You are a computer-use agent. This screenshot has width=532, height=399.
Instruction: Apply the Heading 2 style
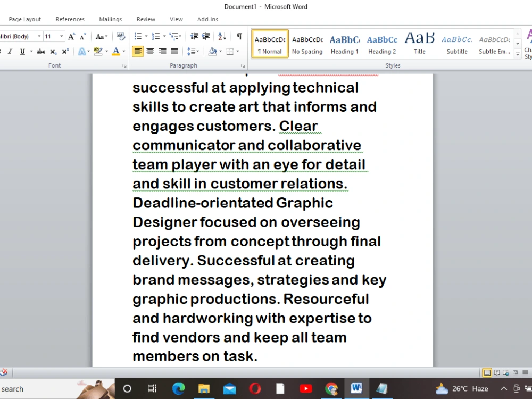(x=382, y=44)
